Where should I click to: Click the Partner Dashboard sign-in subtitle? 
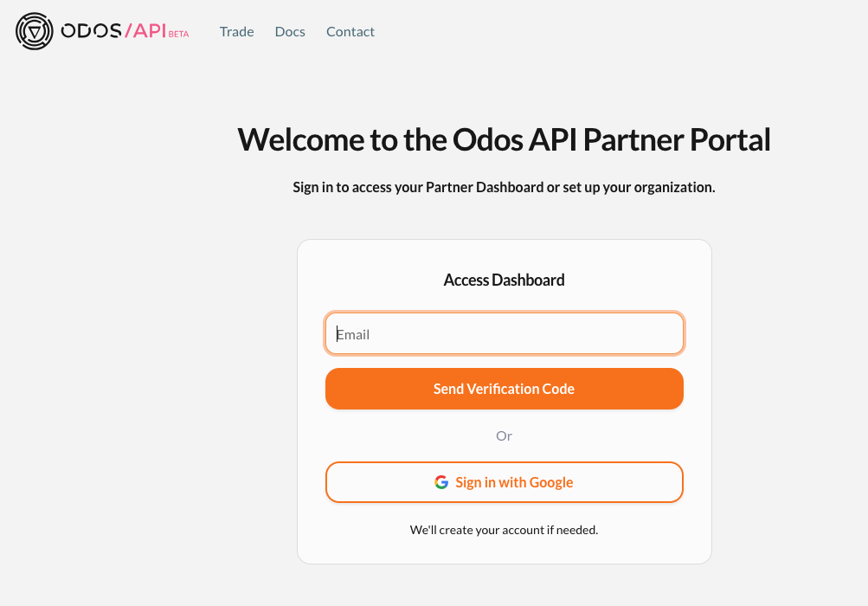pos(504,187)
